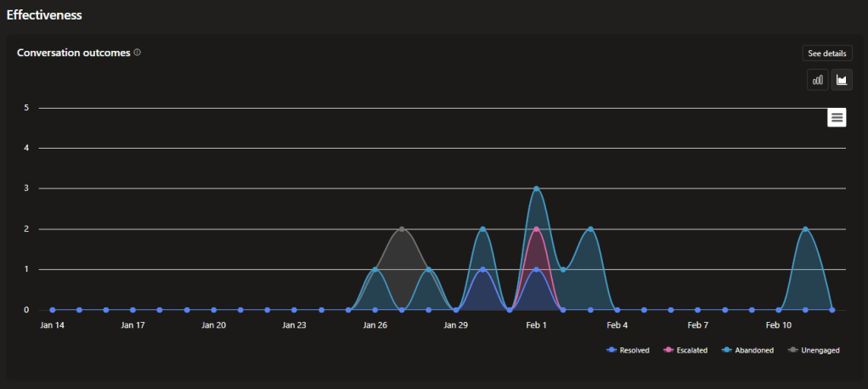Switch to bar chart view icon
868x389 pixels.
(x=818, y=80)
